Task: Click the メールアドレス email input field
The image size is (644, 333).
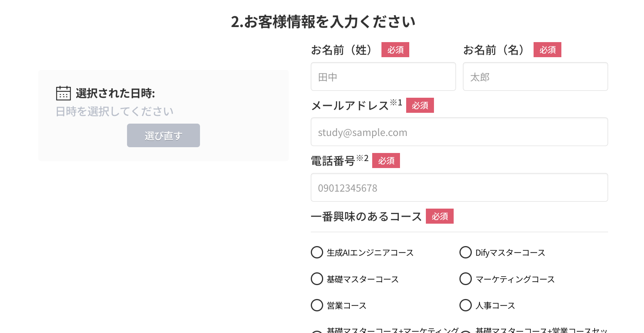Action: coord(459,132)
